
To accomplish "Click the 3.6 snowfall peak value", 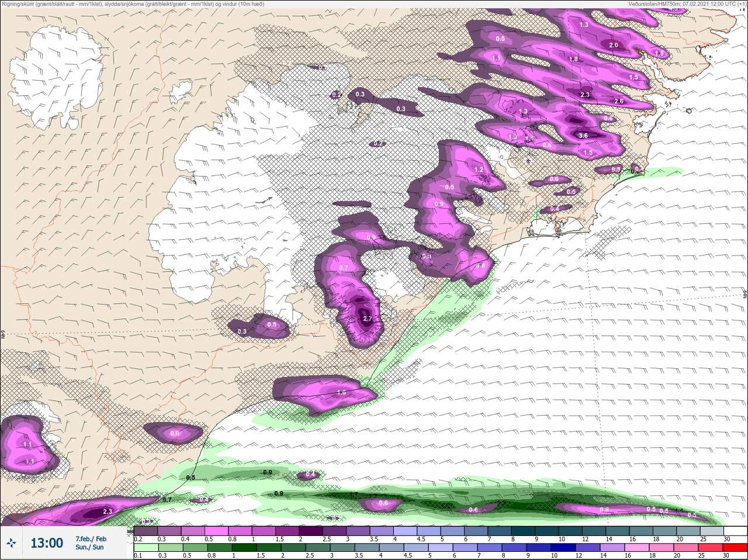I will point(583,136).
